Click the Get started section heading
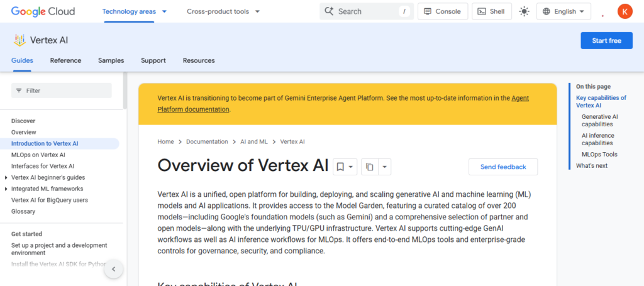The image size is (644, 286). click(x=26, y=234)
